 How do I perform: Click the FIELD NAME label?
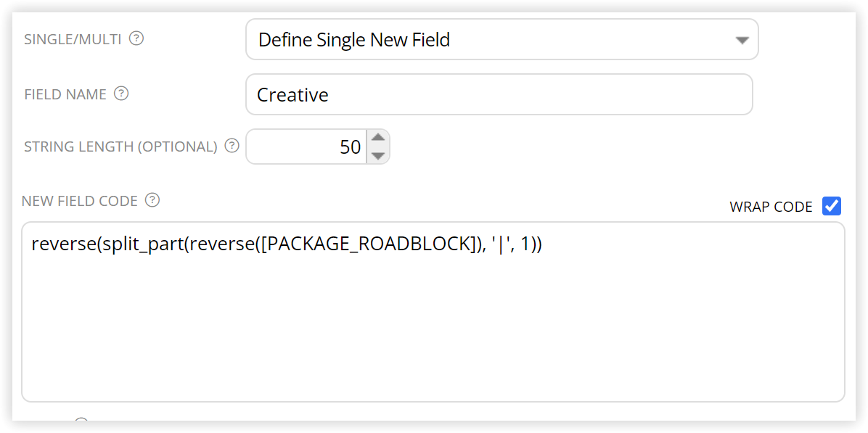point(65,94)
